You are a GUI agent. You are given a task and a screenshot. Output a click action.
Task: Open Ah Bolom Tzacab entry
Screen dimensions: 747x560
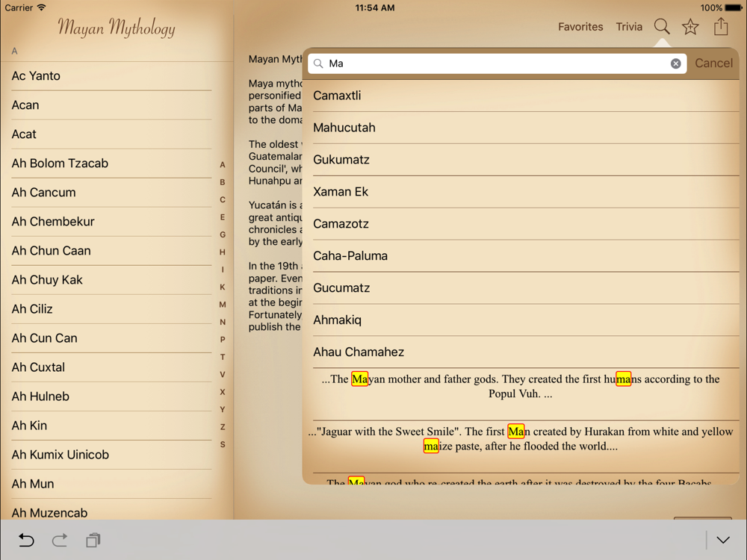pyautogui.click(x=111, y=164)
